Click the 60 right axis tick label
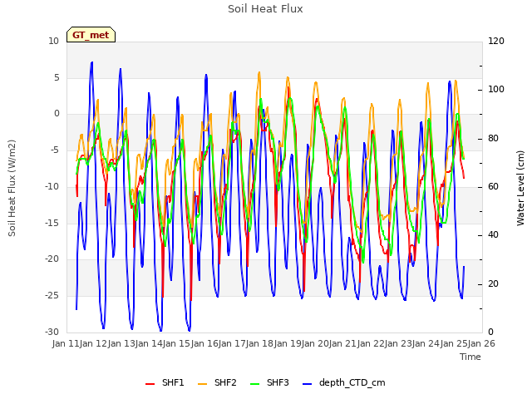This screenshot has height=399, width=532. click(493, 186)
